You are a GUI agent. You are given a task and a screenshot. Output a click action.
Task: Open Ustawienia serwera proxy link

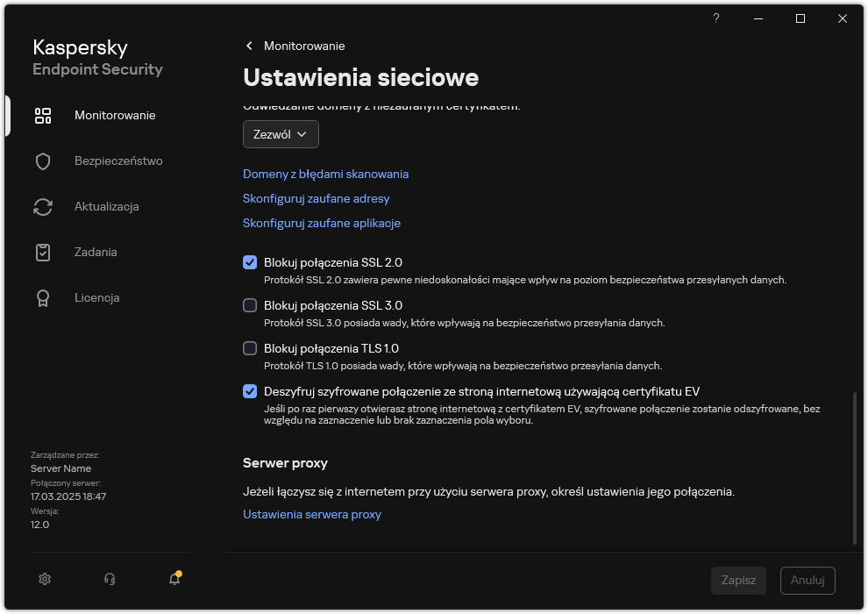click(312, 514)
